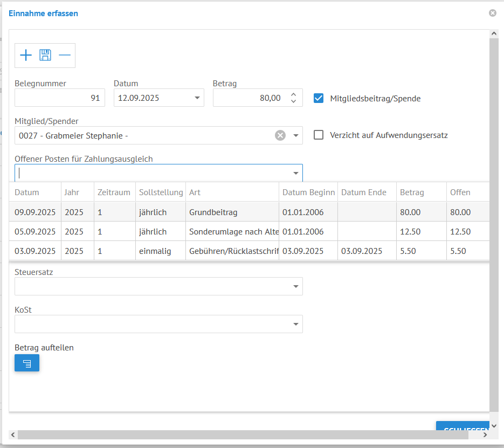Click into the Belegnummer input field

(59, 98)
